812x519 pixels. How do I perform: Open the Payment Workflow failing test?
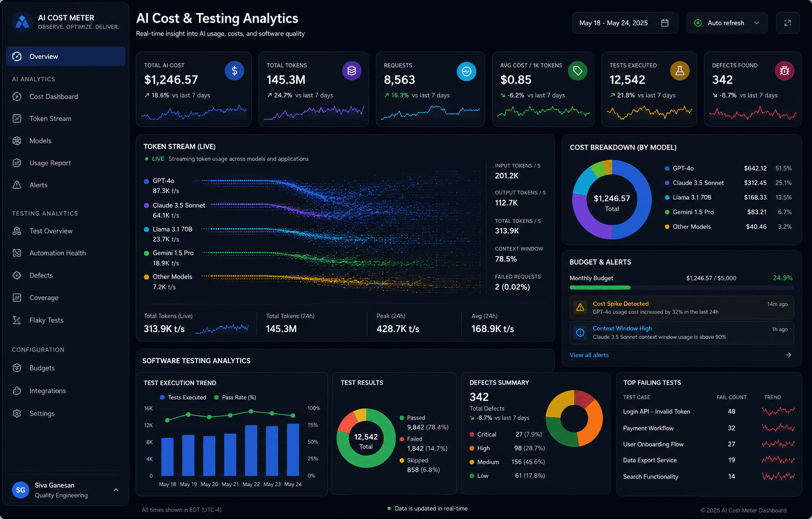click(648, 428)
